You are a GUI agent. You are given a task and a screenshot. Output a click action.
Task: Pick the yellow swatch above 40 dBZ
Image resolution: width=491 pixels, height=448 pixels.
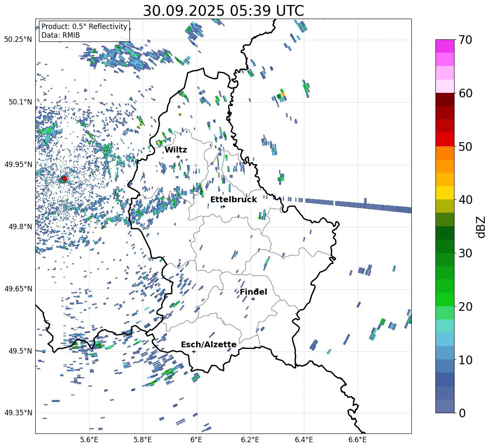(445, 193)
